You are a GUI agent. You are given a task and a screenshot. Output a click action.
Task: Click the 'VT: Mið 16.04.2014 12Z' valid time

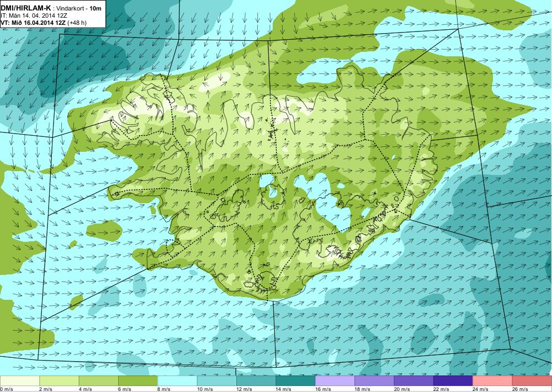(33, 23)
